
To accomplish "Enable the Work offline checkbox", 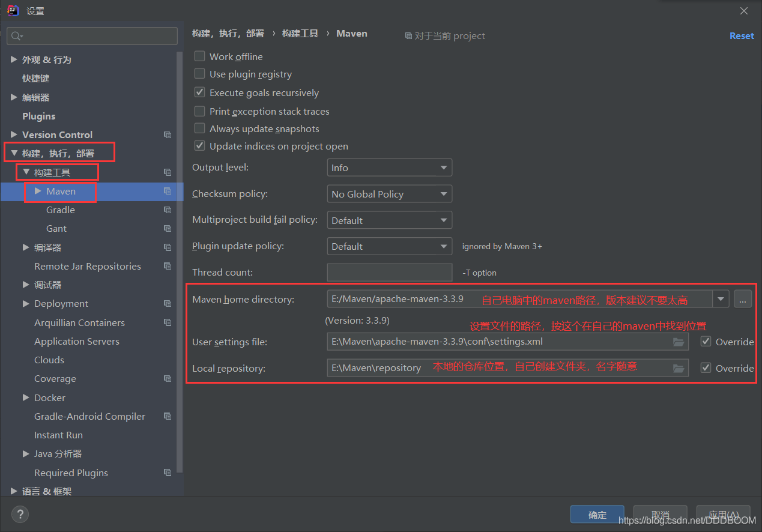I will pos(199,56).
